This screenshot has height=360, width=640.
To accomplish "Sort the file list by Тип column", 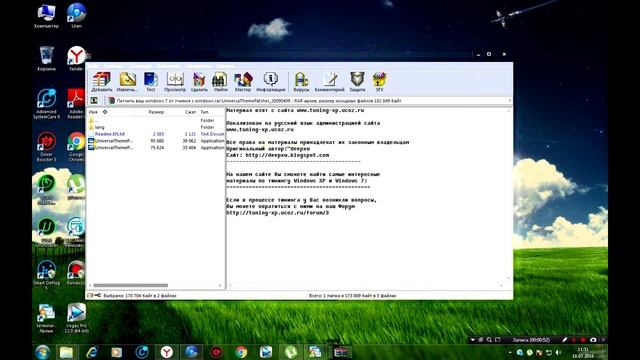I will (204, 112).
